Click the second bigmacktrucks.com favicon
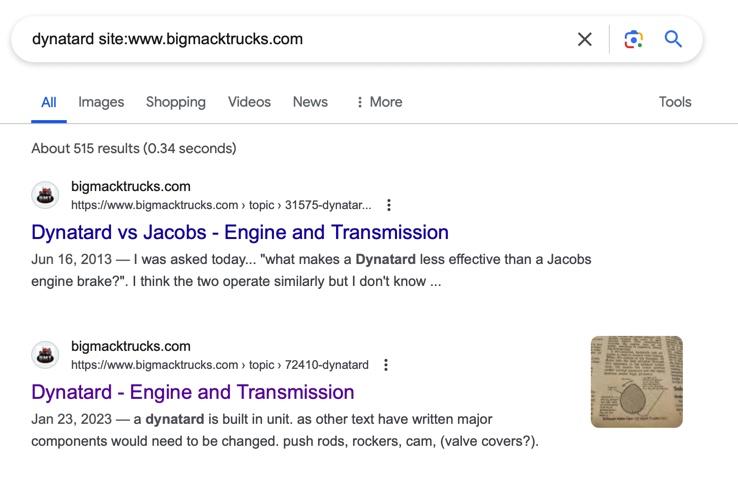Screen dimensions: 738x495 pos(45,355)
